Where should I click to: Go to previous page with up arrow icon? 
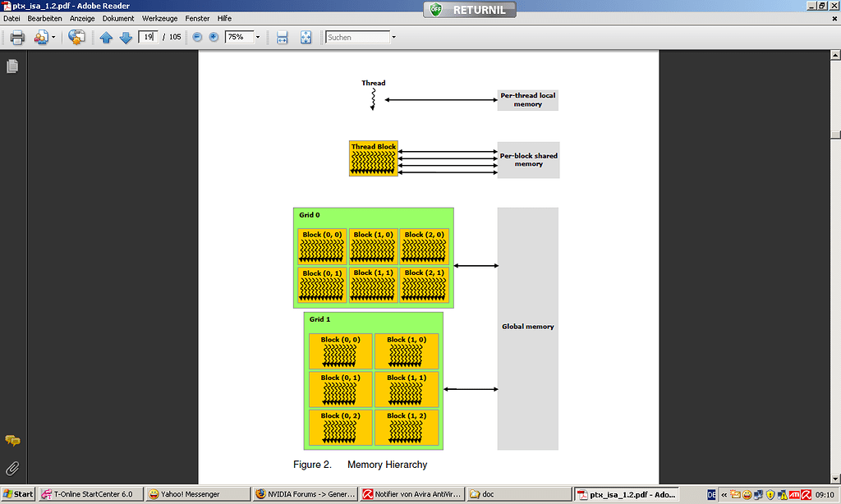pos(106,37)
